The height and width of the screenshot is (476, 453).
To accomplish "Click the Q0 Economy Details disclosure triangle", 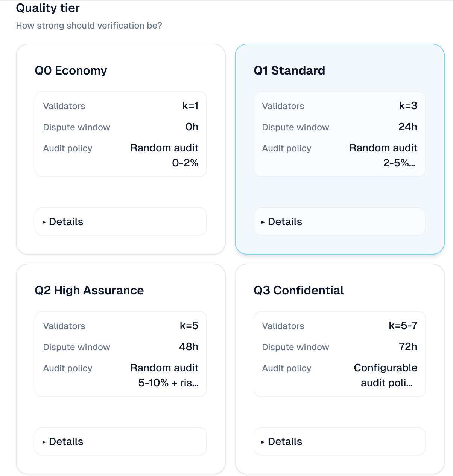I will 44,222.
